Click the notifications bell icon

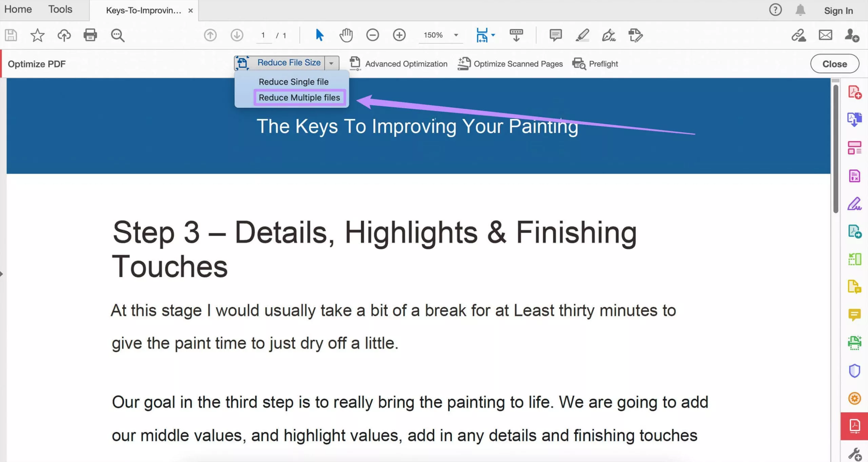coord(800,10)
